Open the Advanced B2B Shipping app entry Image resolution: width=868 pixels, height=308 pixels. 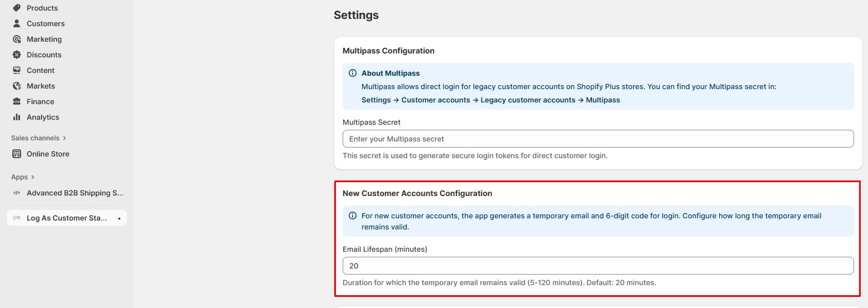click(x=75, y=193)
